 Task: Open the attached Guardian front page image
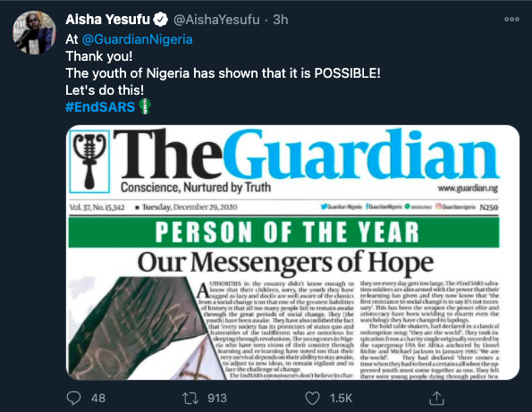pos(292,252)
